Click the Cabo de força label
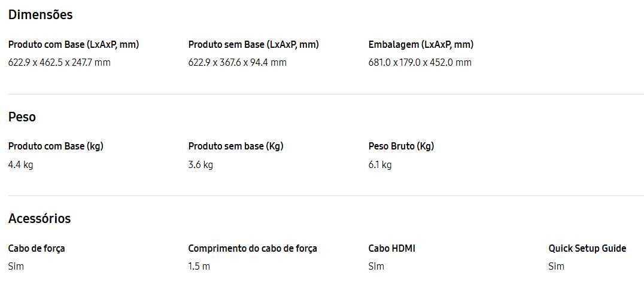Viewport: 644px width, 281px height. coord(37,249)
